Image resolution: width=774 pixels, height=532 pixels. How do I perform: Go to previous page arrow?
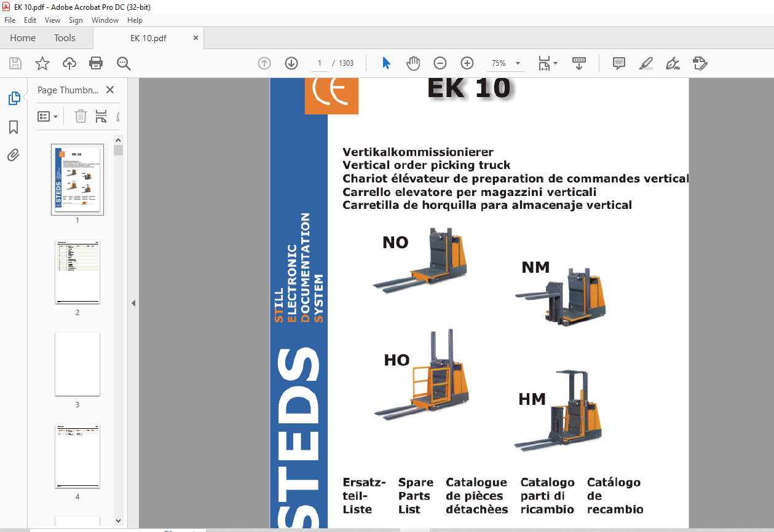click(264, 63)
